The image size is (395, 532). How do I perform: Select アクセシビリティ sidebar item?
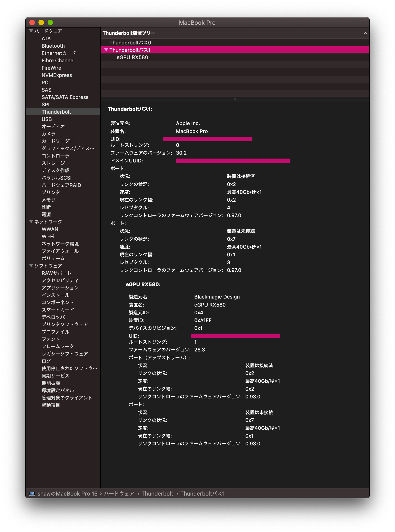point(60,280)
